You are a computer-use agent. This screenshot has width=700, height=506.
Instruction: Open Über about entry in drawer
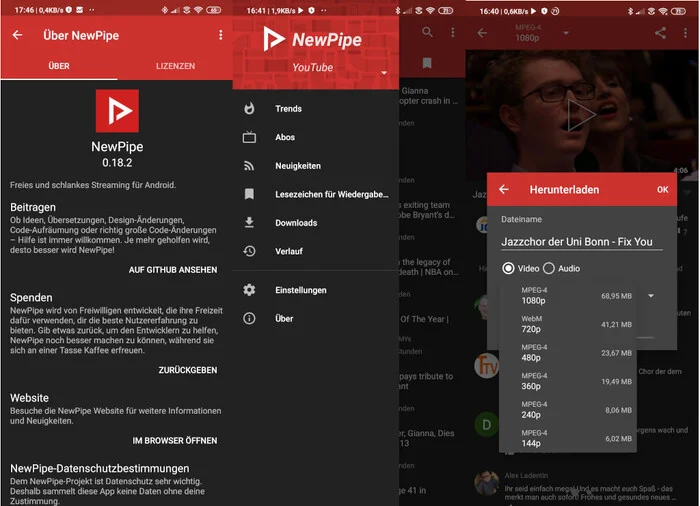(x=316, y=318)
